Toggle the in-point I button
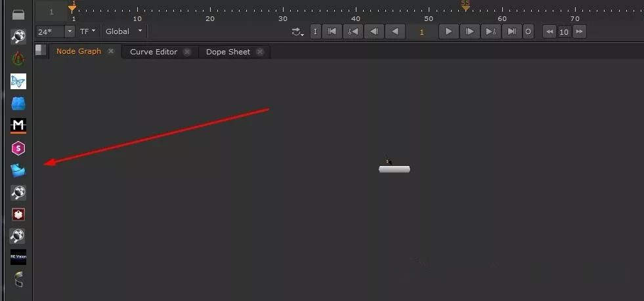The width and height of the screenshot is (644, 301). tap(315, 31)
